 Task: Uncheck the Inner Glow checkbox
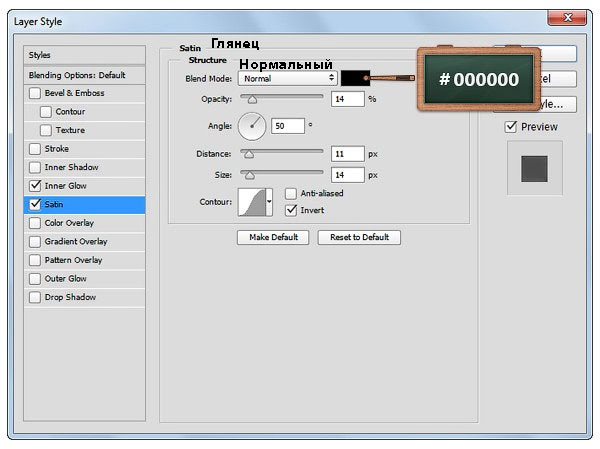tap(35, 186)
